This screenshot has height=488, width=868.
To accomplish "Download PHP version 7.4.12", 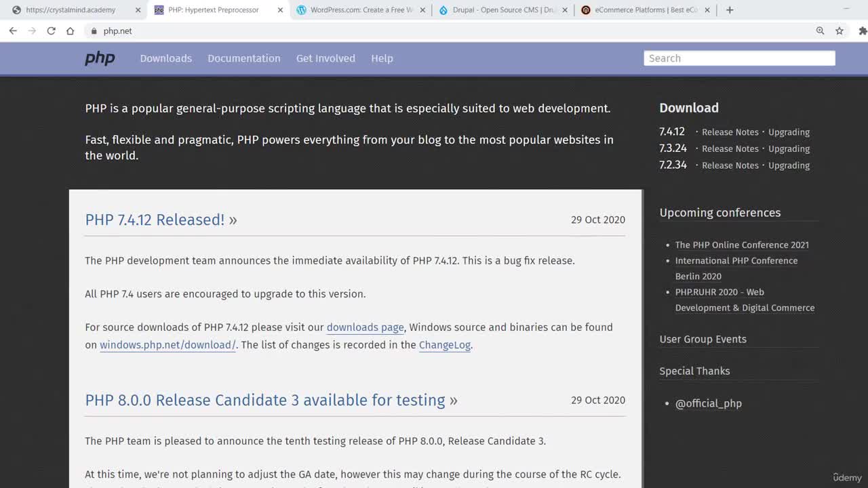I will 672,131.
